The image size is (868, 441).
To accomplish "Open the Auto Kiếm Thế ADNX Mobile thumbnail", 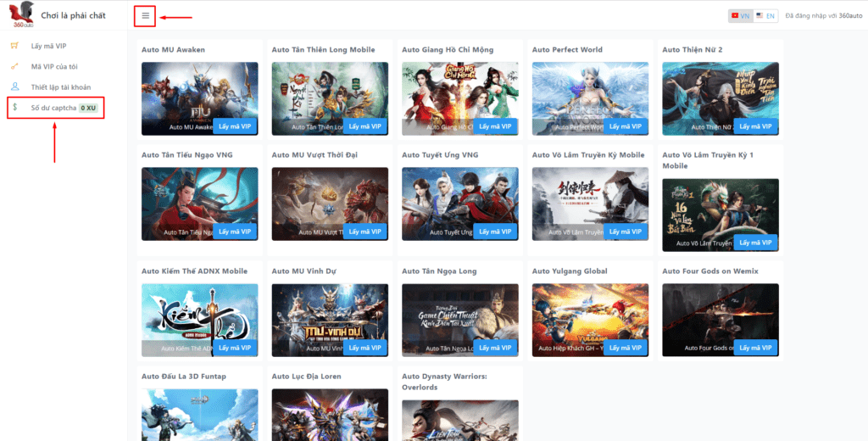I will [200, 321].
